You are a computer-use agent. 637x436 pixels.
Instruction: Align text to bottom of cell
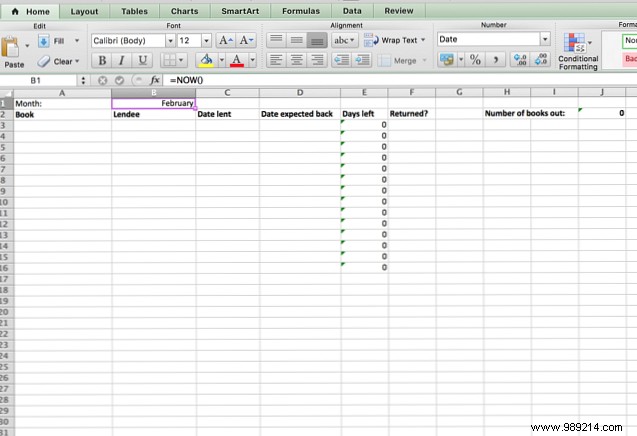317,40
